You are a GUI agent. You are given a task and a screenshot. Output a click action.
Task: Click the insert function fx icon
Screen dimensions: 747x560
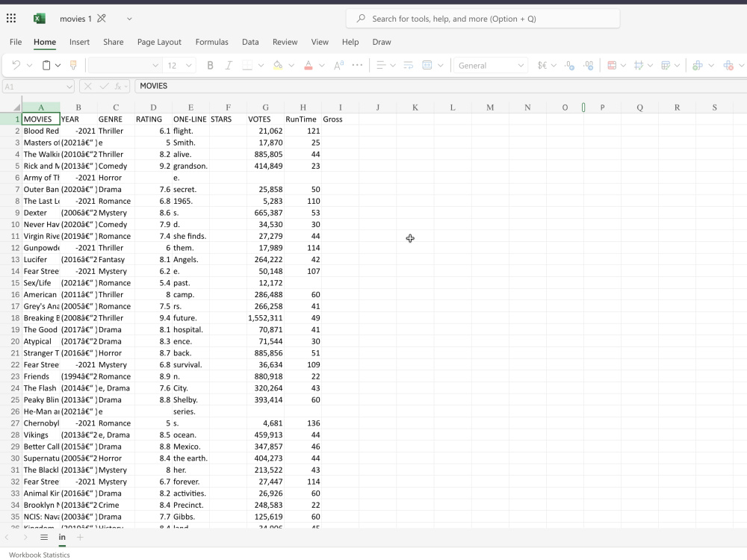[x=118, y=86]
